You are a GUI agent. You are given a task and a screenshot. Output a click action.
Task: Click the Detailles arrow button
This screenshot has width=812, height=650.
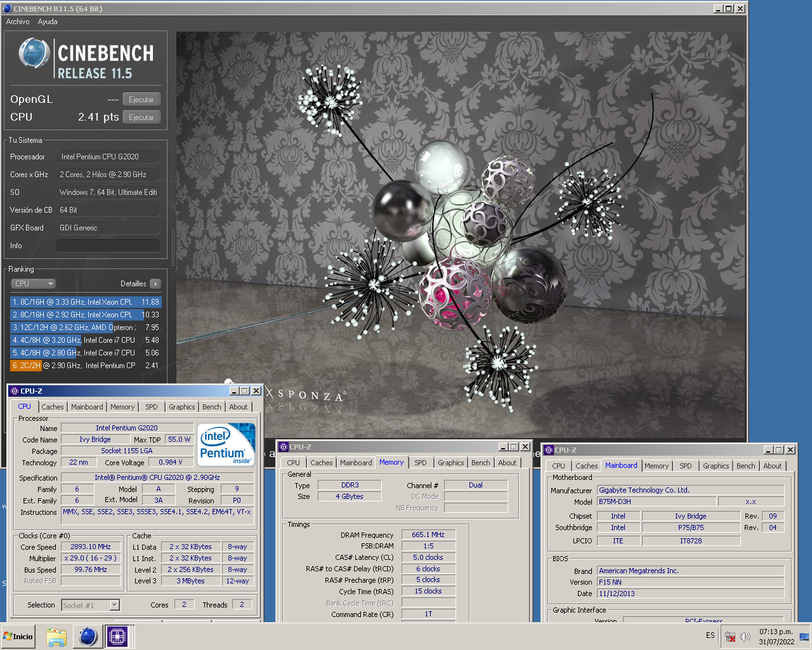click(155, 284)
